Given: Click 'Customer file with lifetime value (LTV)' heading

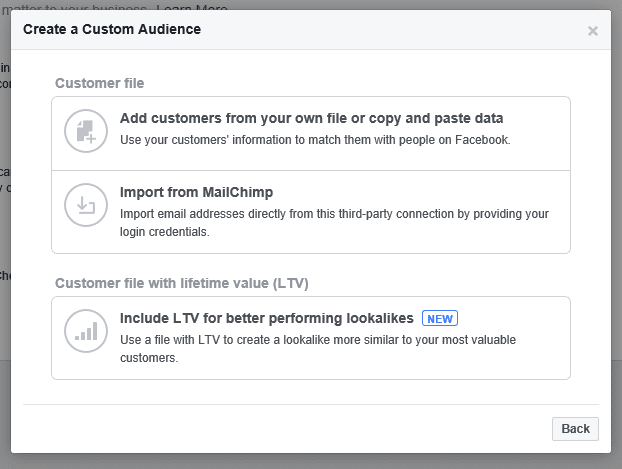Looking at the screenshot, I should pos(181,283).
